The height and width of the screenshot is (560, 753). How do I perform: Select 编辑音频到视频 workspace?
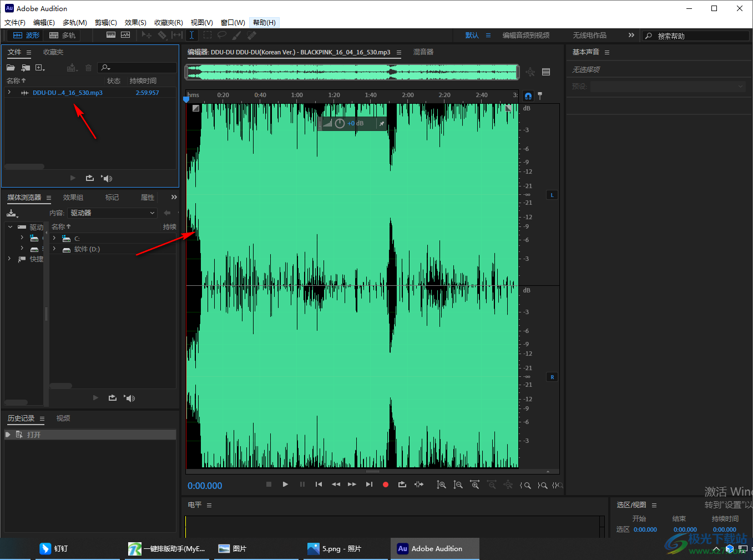526,36
